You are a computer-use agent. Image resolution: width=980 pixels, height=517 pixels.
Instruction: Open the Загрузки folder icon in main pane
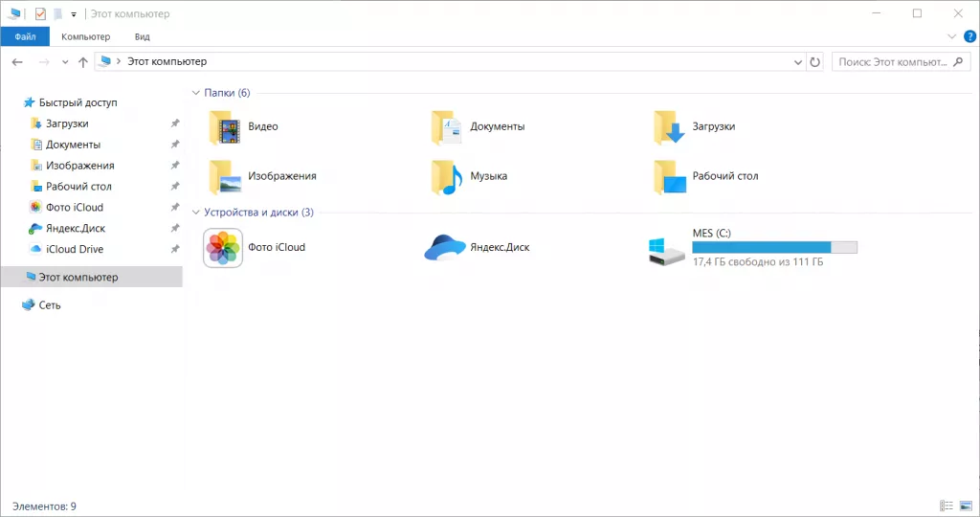coord(669,127)
